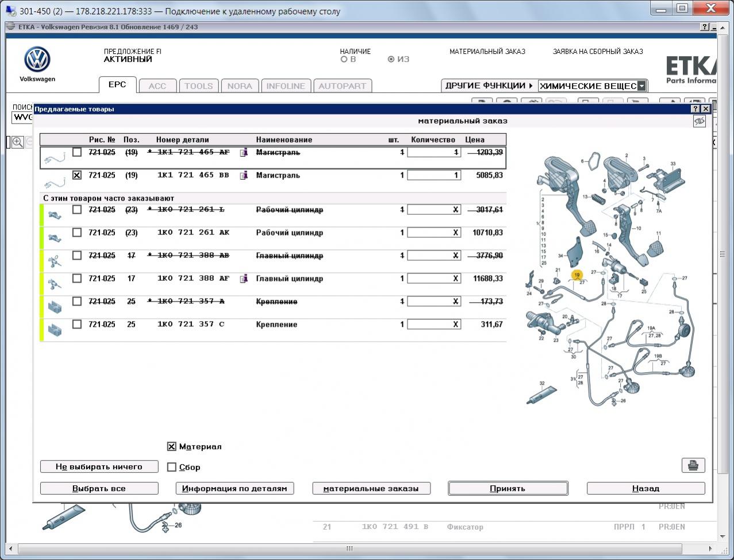734x560 pixels.
Task: Click price 5085,83 in the list
Action: click(489, 175)
